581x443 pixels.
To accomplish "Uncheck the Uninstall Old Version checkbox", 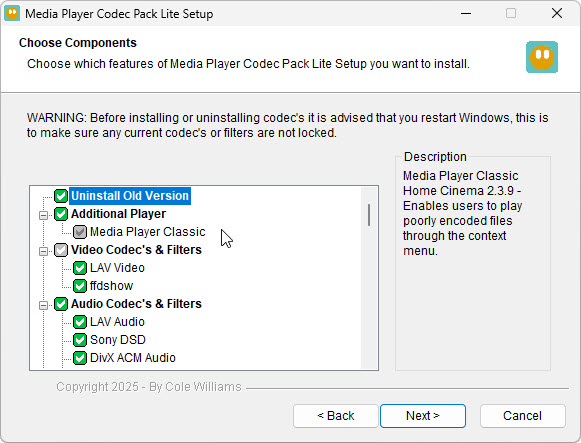I will tap(61, 196).
